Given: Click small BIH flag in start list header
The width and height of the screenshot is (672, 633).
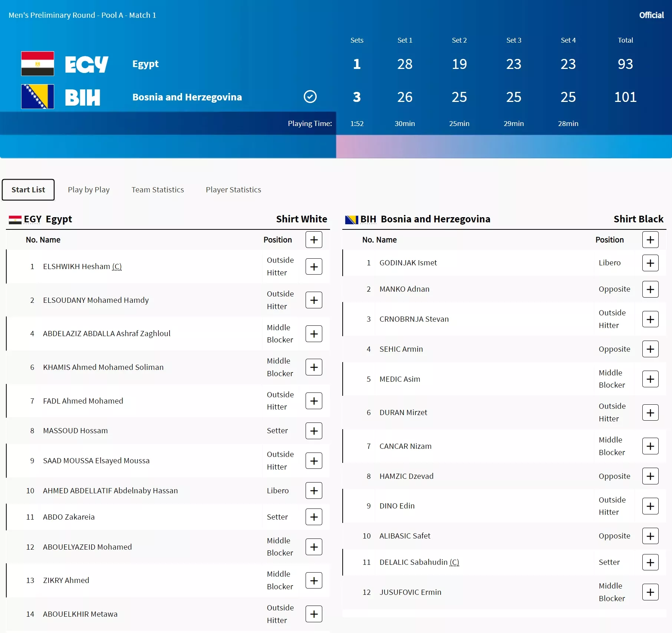Looking at the screenshot, I should [351, 220].
